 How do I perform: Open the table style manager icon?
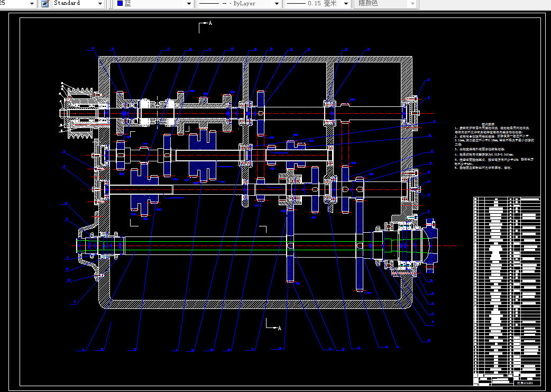click(x=44, y=4)
